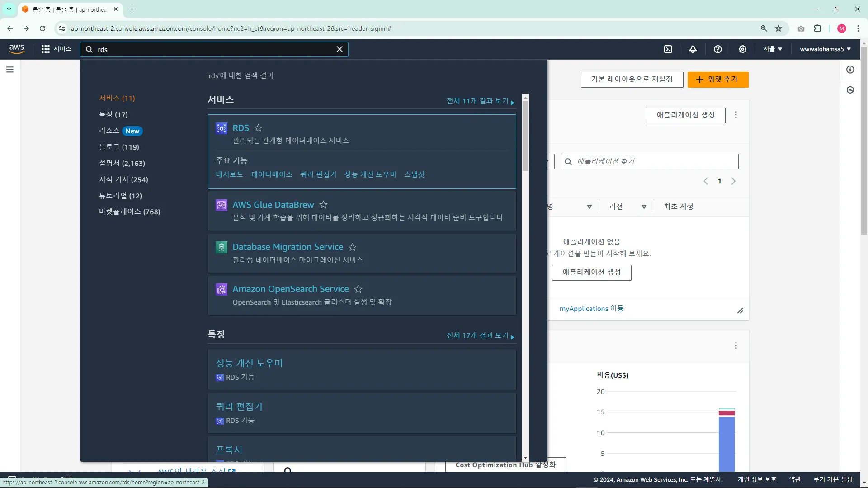Open the AWS CloudShell icon

coord(668,49)
